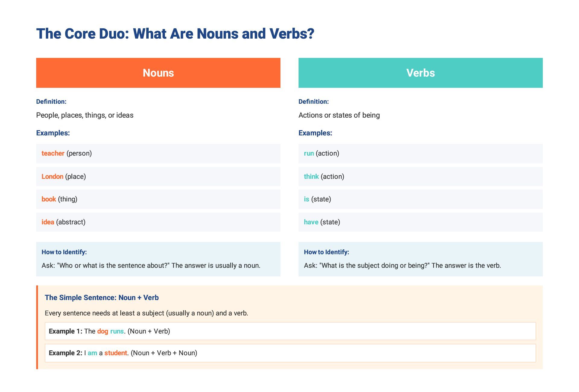This screenshot has width=579, height=392.
Task: Select the 'London (place)' example row
Action: [158, 176]
